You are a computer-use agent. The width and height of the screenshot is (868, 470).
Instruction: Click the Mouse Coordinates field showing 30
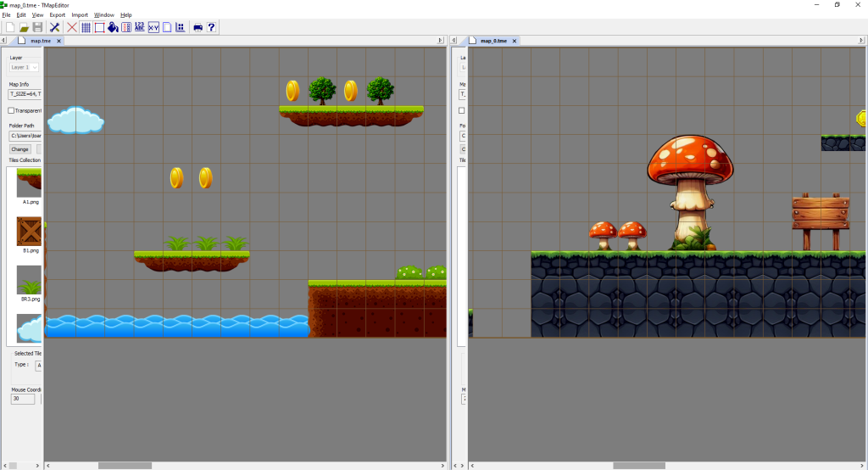23,399
